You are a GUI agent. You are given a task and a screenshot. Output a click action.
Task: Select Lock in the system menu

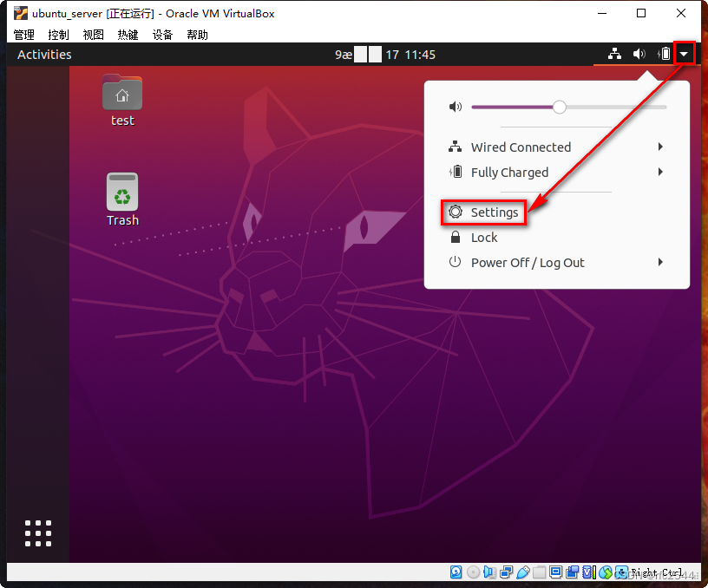point(557,238)
